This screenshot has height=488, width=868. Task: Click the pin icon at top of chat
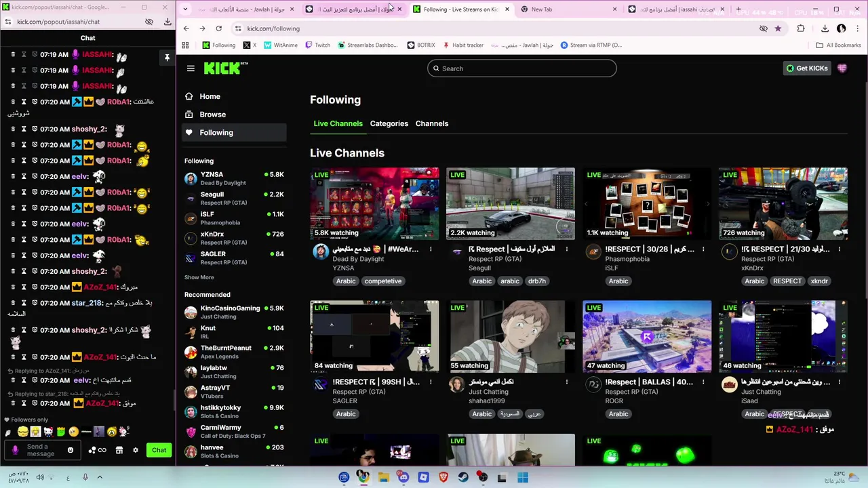[x=167, y=58]
